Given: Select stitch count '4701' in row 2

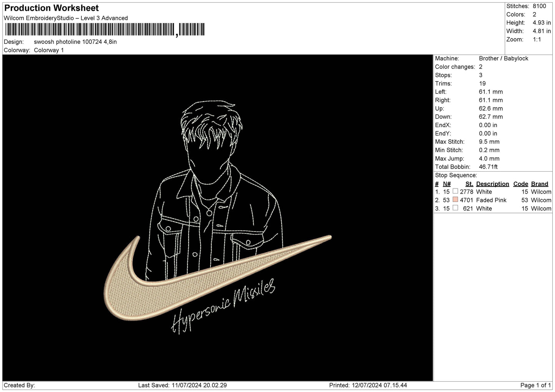Looking at the screenshot, I should coord(467,200).
